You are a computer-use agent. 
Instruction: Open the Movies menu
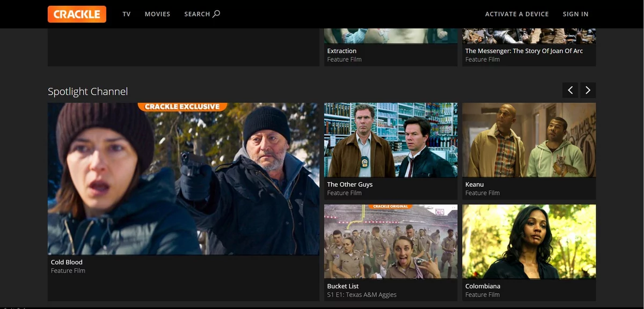pos(157,14)
